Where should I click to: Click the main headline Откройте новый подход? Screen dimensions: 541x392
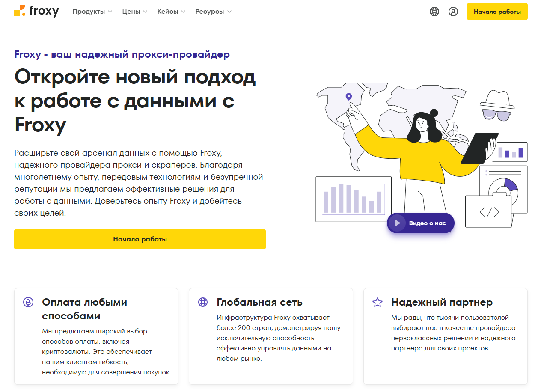pyautogui.click(x=135, y=101)
